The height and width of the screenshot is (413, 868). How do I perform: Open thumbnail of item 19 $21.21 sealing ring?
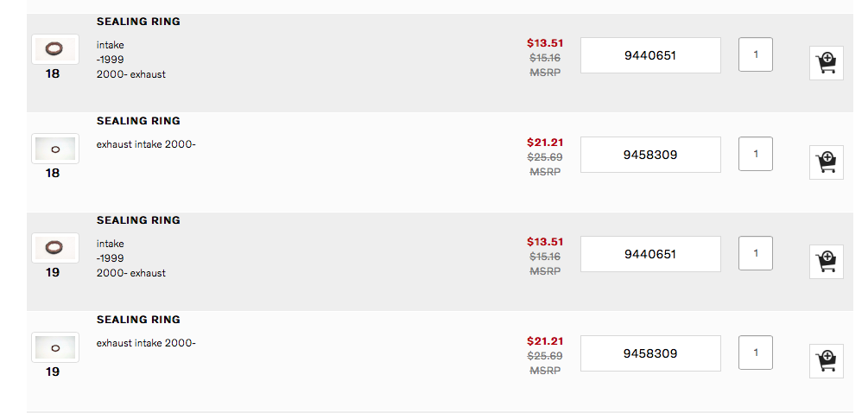pos(54,347)
